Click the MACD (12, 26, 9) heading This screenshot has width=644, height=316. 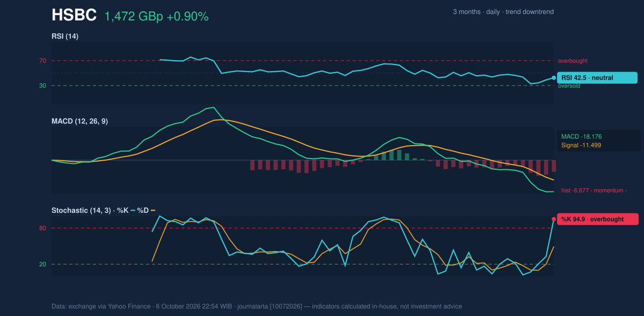pyautogui.click(x=79, y=121)
